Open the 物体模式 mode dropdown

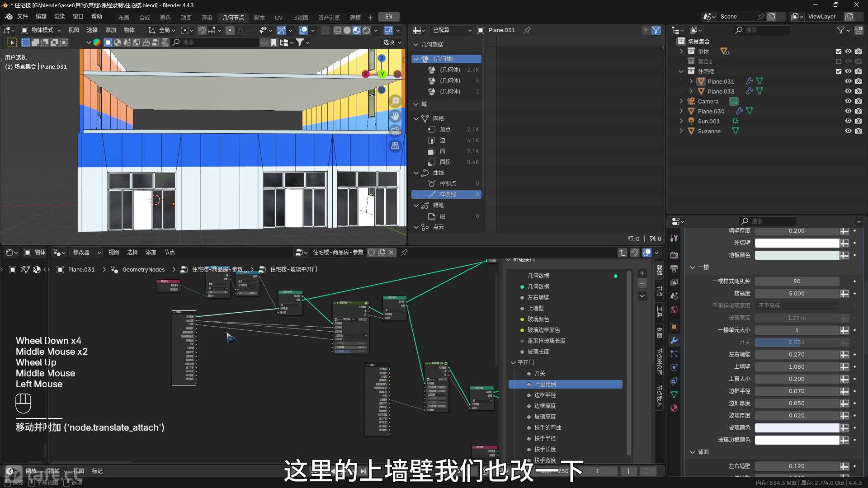pos(41,30)
